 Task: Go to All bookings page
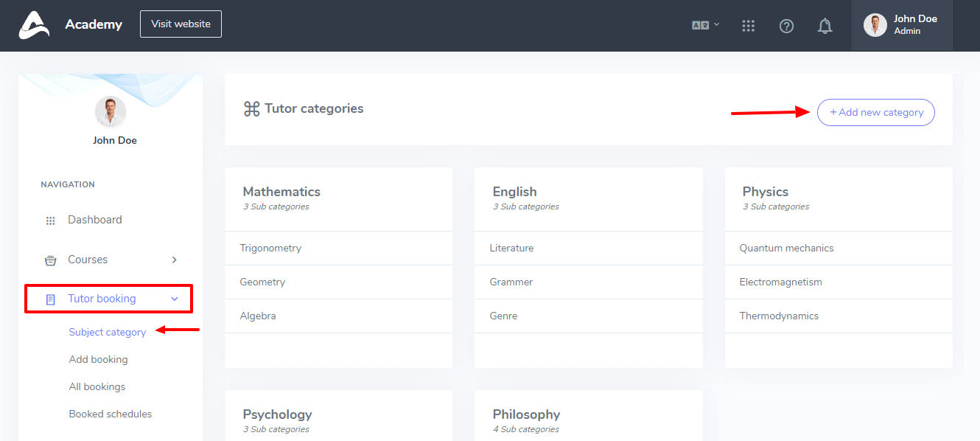97,386
